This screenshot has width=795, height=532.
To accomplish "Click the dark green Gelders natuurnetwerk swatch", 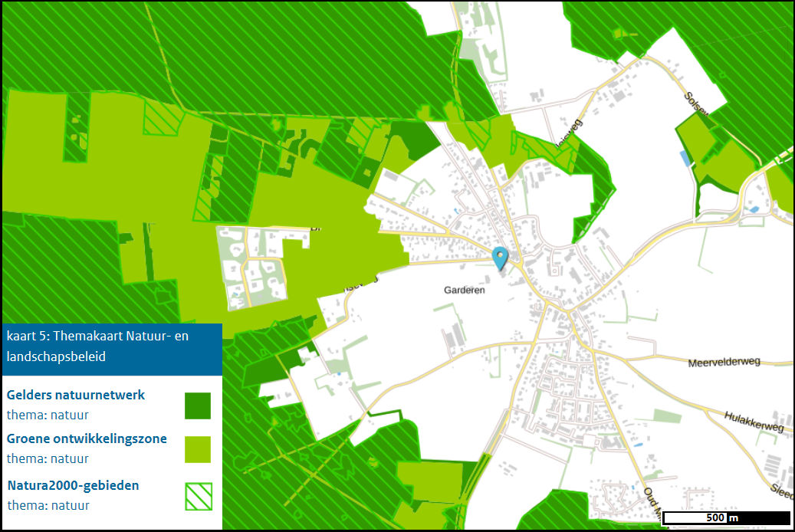I will pyautogui.click(x=198, y=406).
